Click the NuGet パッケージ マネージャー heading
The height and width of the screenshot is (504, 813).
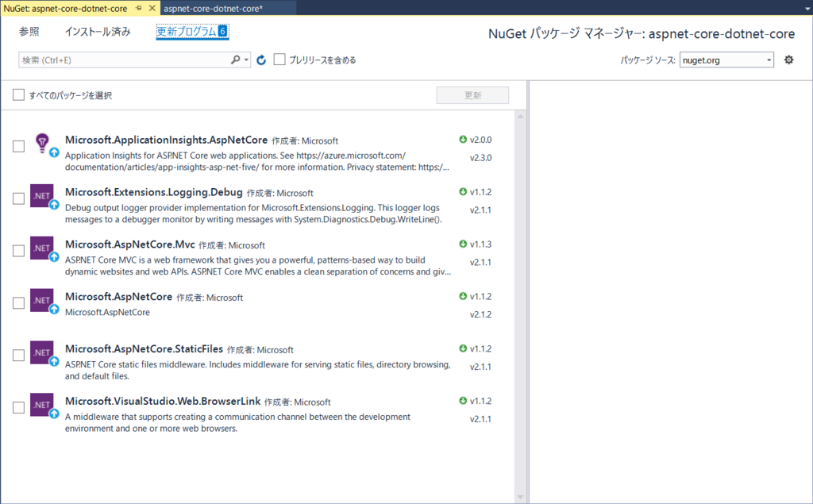642,33
